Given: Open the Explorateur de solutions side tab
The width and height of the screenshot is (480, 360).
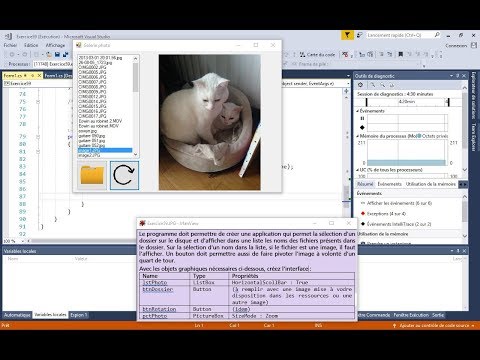Looking at the screenshot, I should [474, 95].
